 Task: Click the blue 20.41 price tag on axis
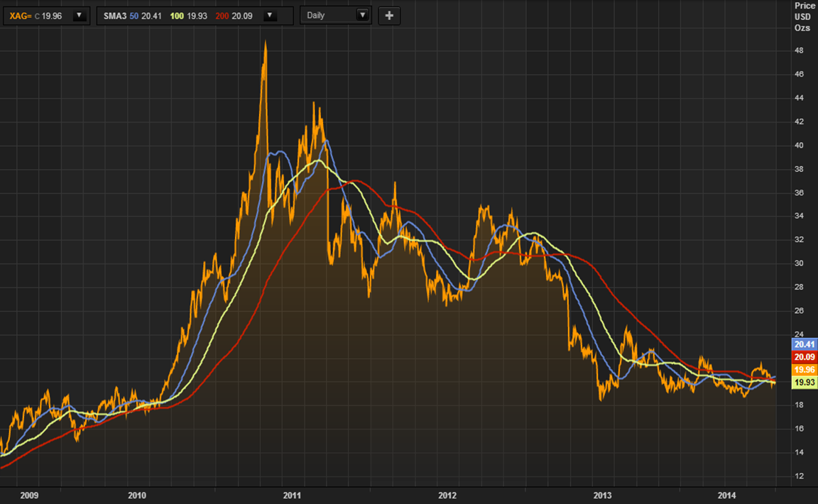tap(805, 344)
